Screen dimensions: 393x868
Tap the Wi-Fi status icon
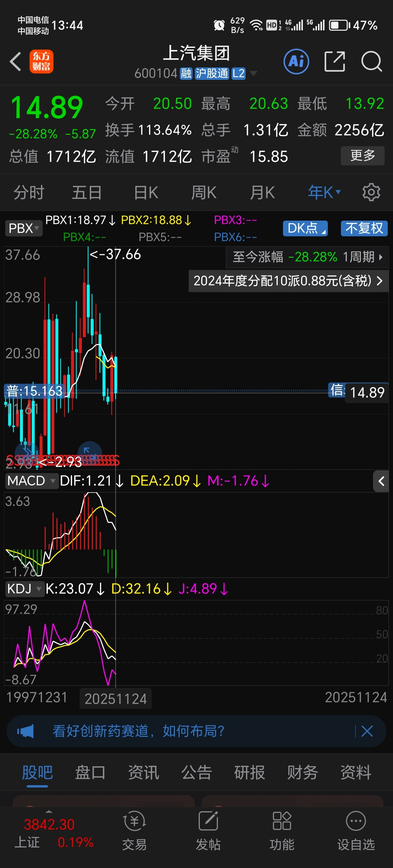(x=256, y=25)
